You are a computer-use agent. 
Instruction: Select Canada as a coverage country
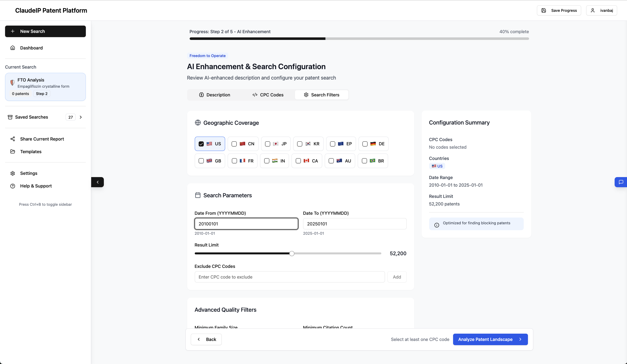[299, 161]
